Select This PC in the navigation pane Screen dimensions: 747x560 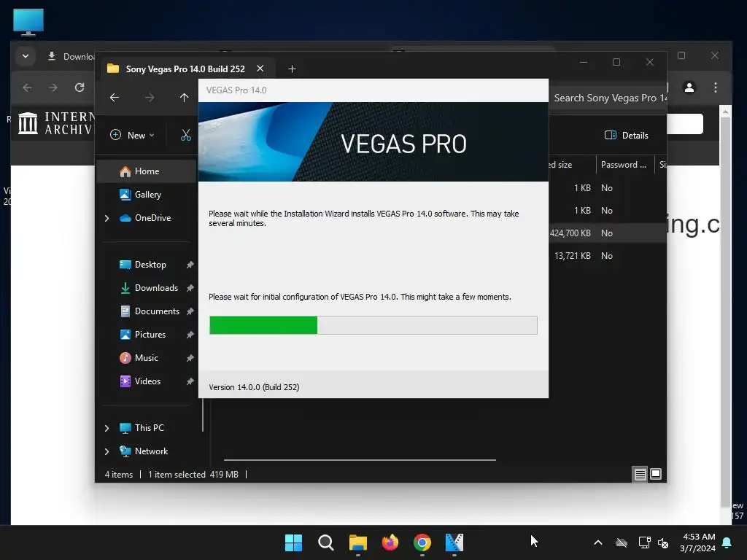149,428
